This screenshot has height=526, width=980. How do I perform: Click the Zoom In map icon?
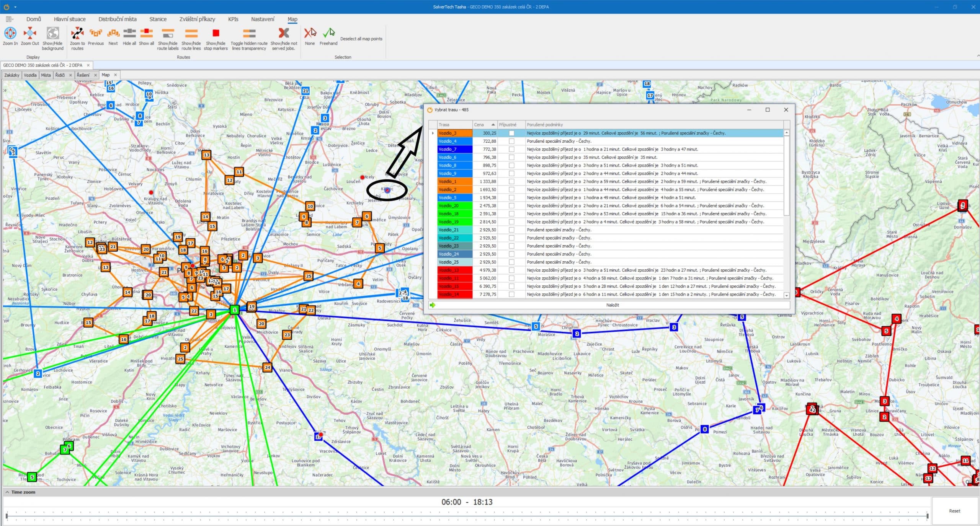coord(10,33)
